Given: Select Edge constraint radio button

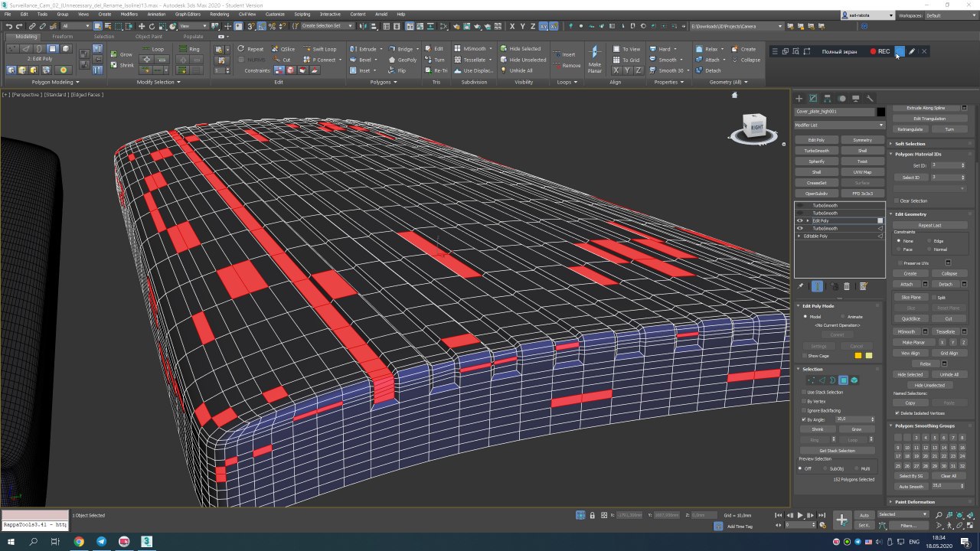Looking at the screenshot, I should (x=929, y=241).
